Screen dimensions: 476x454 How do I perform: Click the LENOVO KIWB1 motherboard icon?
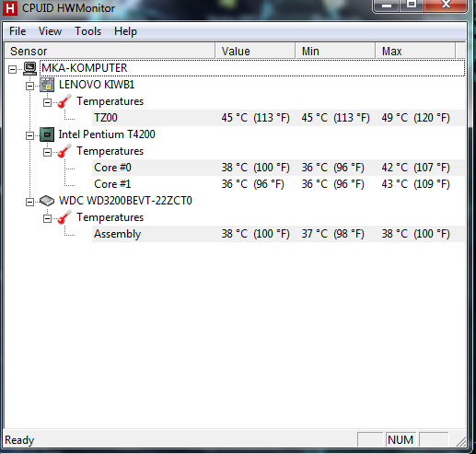[x=47, y=85]
